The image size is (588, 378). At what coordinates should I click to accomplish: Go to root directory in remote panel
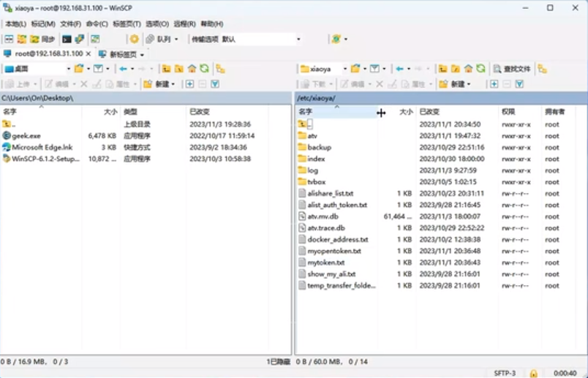[456, 69]
